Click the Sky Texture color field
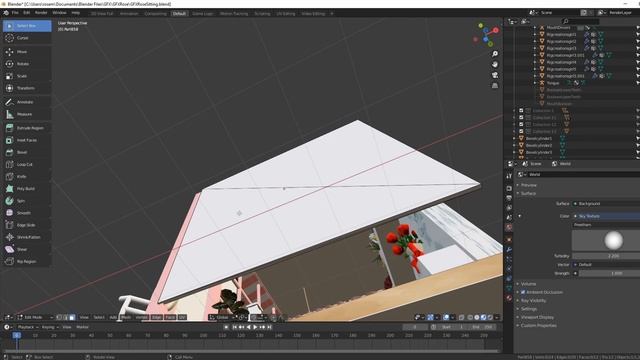This screenshot has height=360, width=640. pyautogui.click(x=606, y=216)
